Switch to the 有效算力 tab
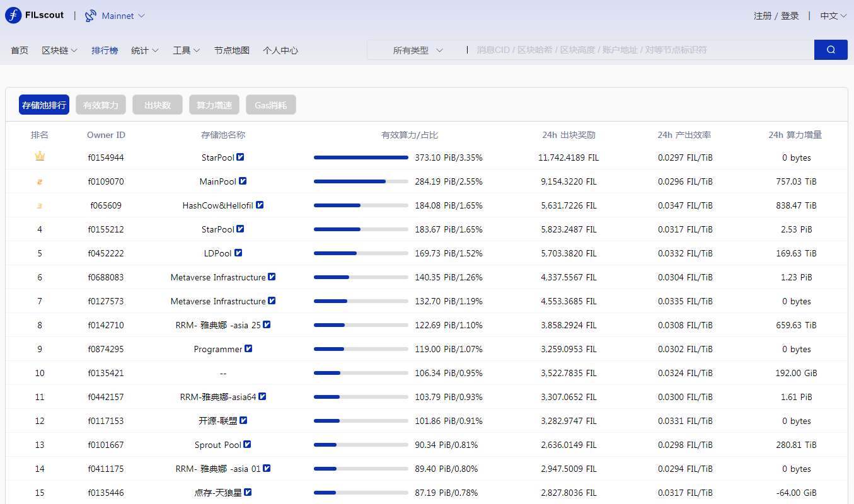This screenshot has height=504, width=854. coord(101,105)
